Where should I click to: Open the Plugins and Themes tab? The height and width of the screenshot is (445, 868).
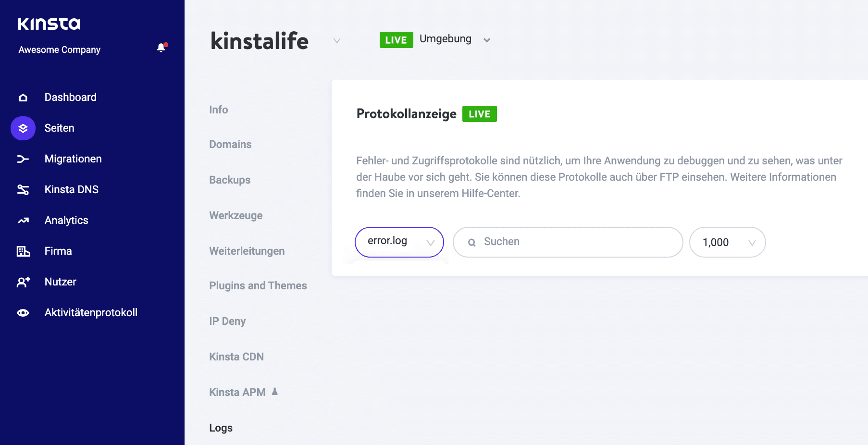coord(258,285)
